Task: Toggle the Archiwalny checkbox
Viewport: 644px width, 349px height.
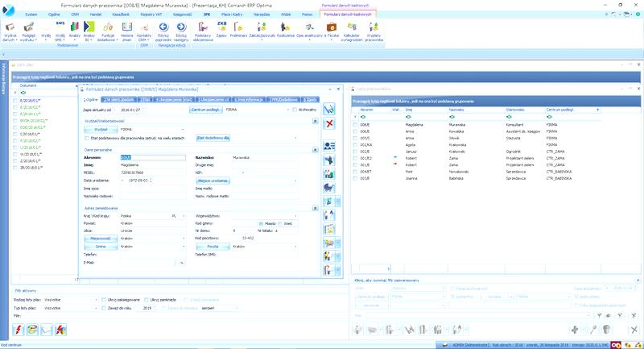Action: pyautogui.click(x=295, y=110)
